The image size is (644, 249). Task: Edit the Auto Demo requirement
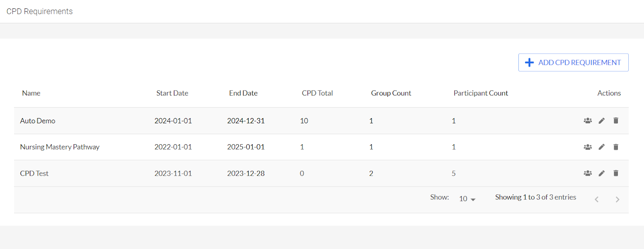click(602, 120)
